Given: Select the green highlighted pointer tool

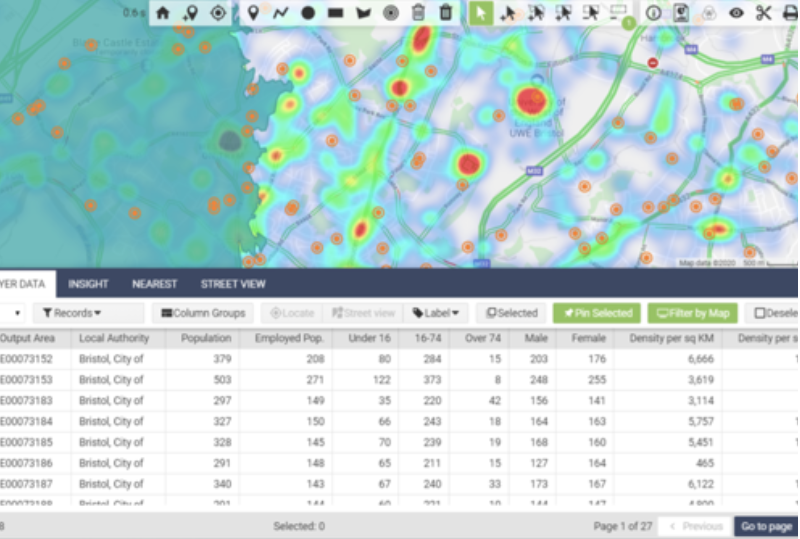Looking at the screenshot, I should (x=481, y=13).
